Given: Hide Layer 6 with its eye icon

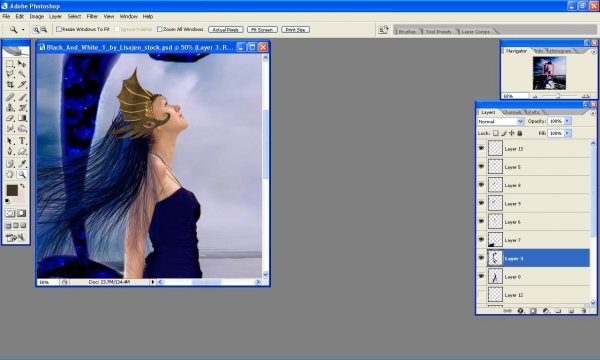Looking at the screenshot, I should tap(481, 222).
